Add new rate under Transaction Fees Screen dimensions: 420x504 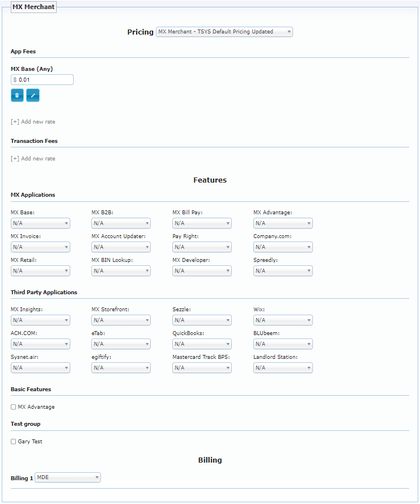33,159
